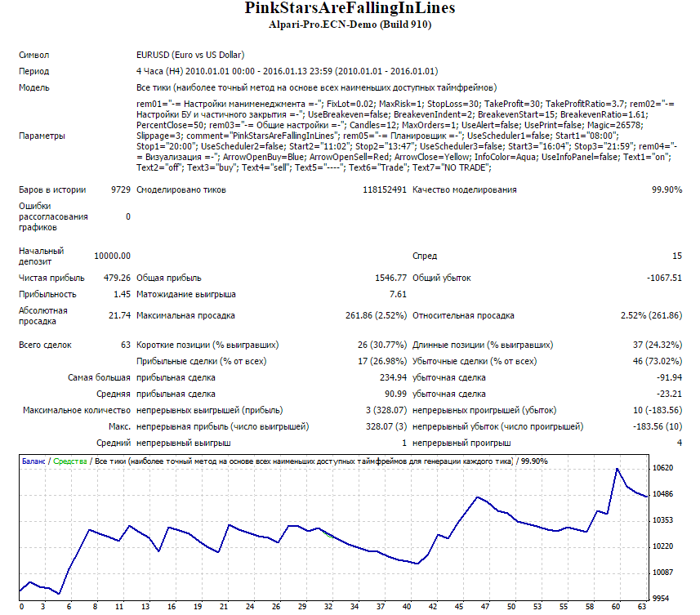Image resolution: width=700 pixels, height=615 pixels.
Task: Click the x-axis label 63 on chart
Action: pos(642,607)
